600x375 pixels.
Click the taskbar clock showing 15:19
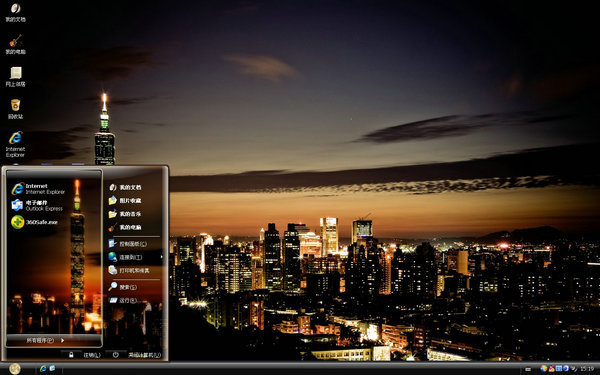pyautogui.click(x=587, y=369)
